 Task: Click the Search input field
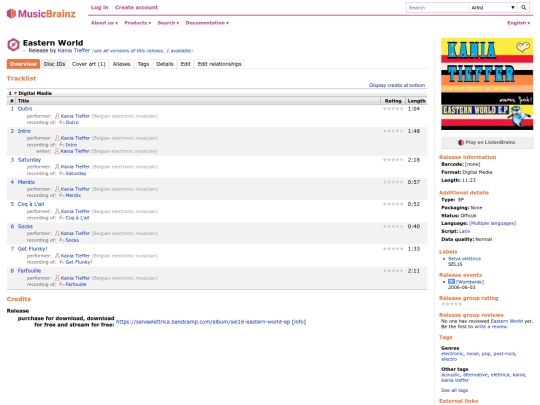click(437, 8)
